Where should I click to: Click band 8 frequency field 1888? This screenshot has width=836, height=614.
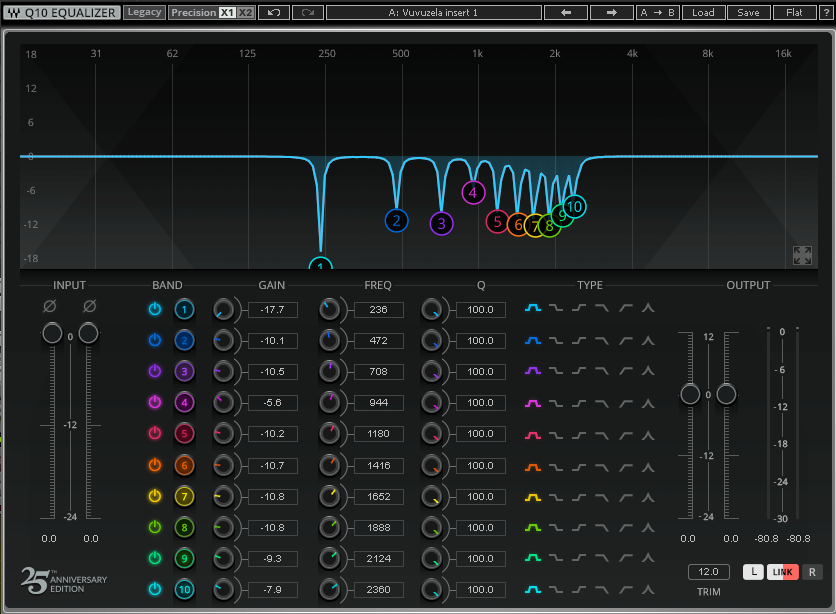(x=379, y=528)
